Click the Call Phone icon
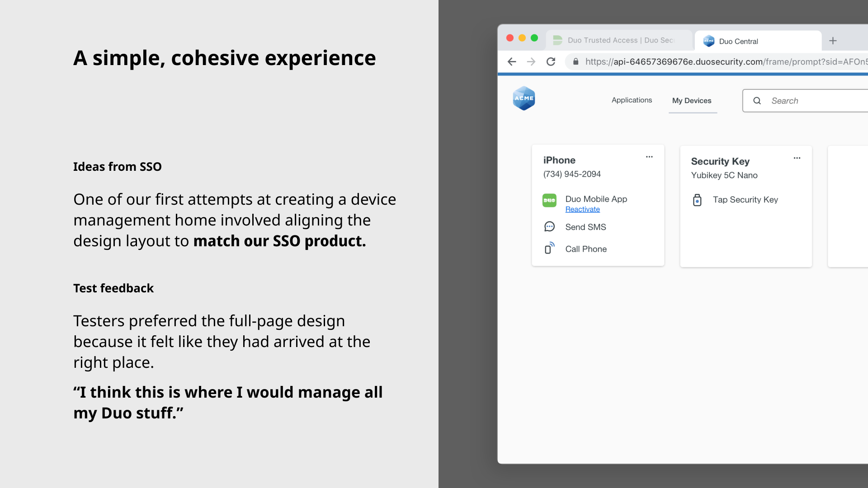 pos(549,248)
